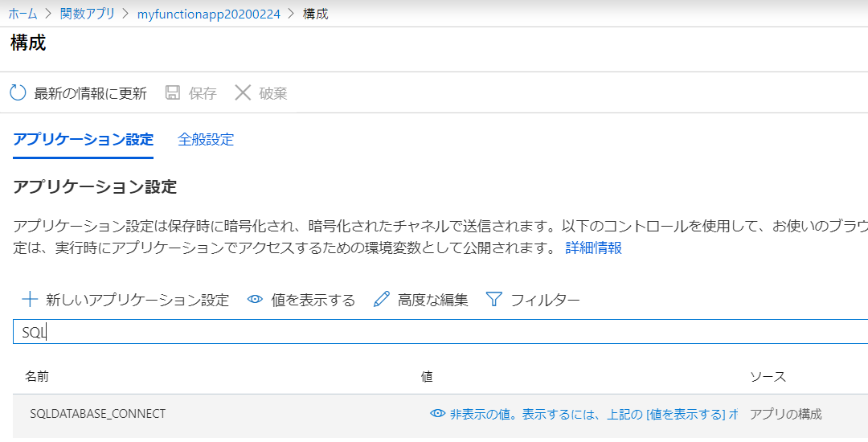This screenshot has height=442, width=868.
Task: Focus the filter field containing SQL
Action: tap(440, 331)
